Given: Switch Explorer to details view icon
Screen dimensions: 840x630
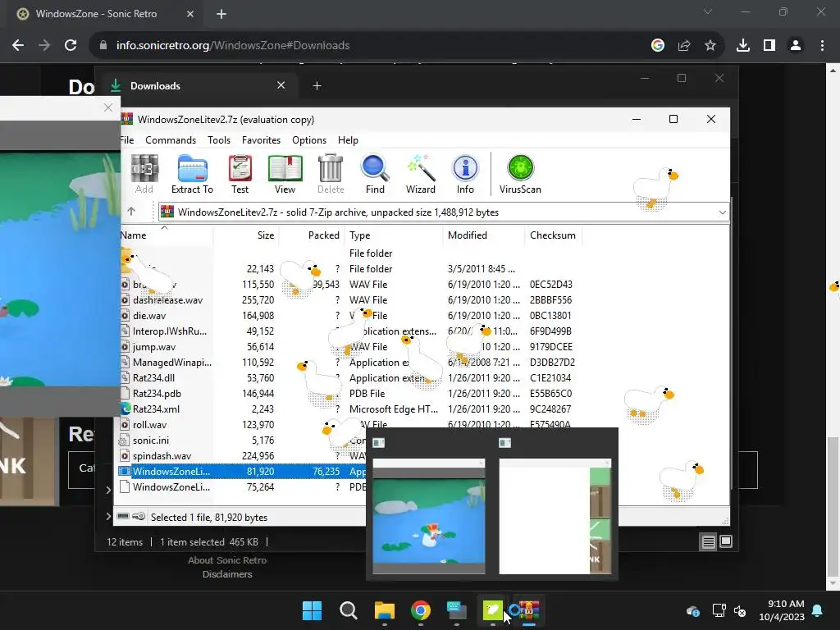Looking at the screenshot, I should pyautogui.click(x=708, y=542).
